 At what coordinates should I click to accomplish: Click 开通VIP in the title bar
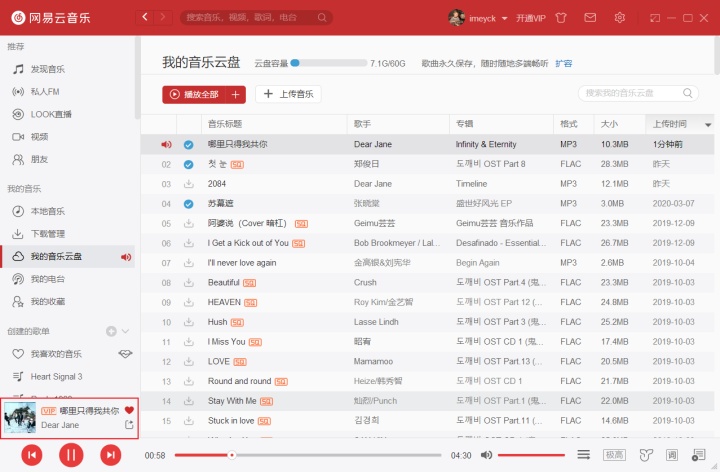(530, 18)
